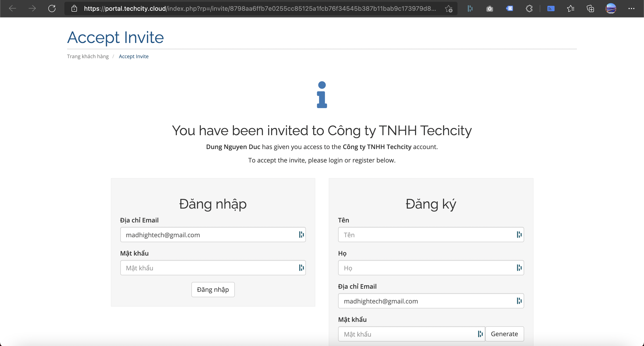Click the Accept Invite breadcrumb
The width and height of the screenshot is (644, 346).
133,56
